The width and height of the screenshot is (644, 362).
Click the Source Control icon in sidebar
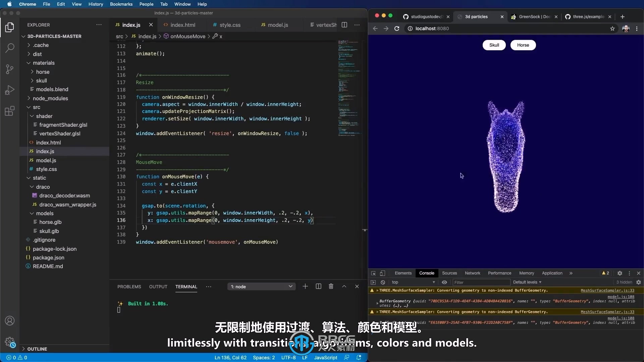pyautogui.click(x=10, y=69)
